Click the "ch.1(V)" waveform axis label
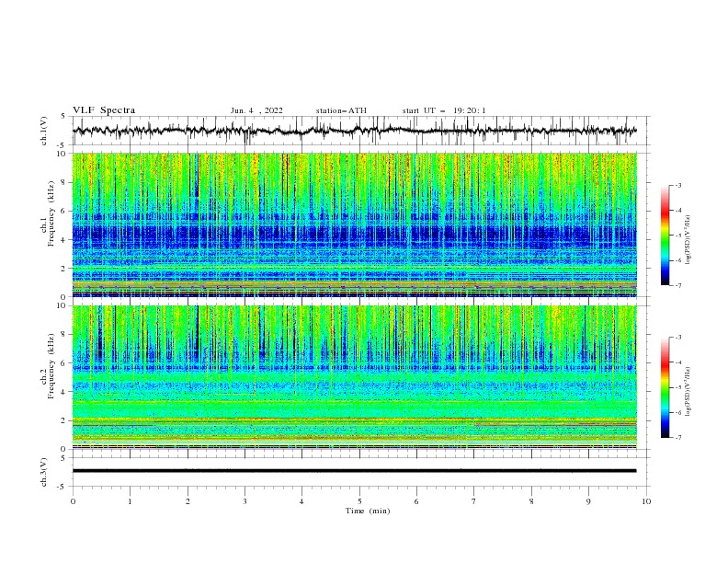This screenshot has height=563, width=728. tap(44, 131)
